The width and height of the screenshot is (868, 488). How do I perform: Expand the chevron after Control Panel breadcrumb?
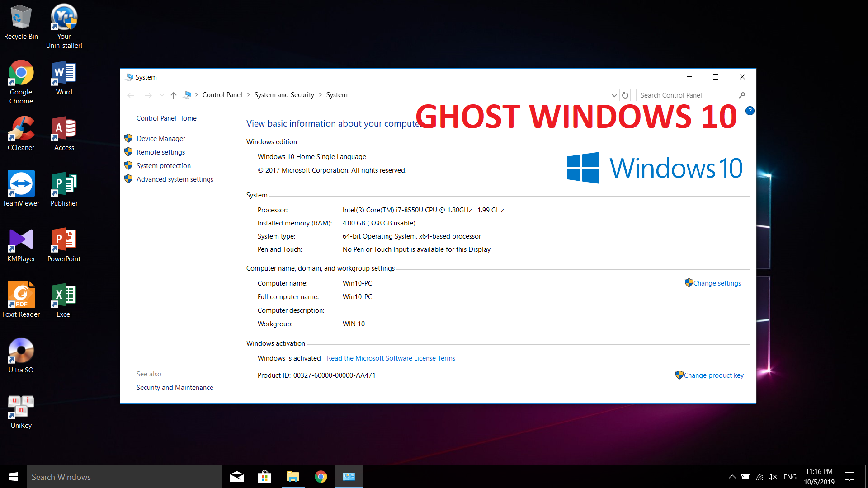click(248, 95)
